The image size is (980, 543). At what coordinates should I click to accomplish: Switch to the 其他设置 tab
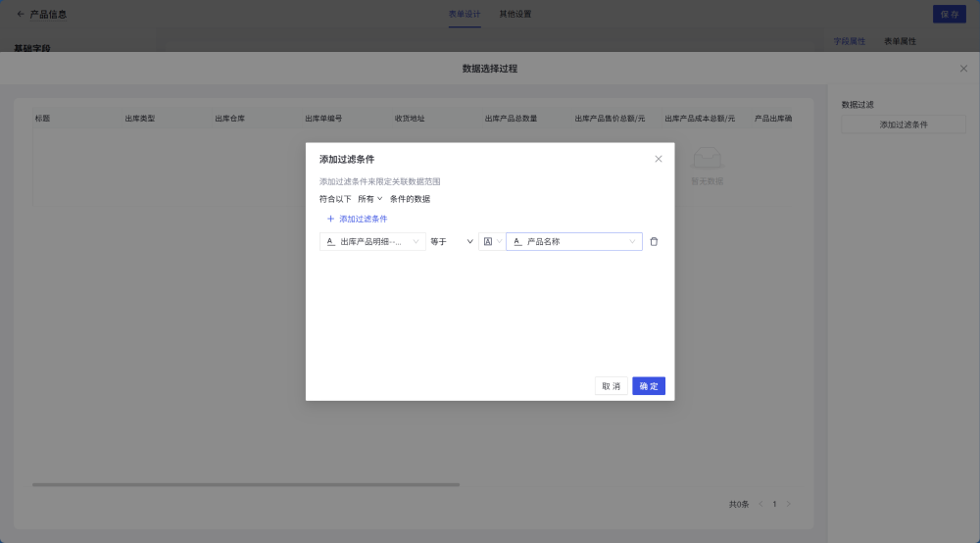515,15
